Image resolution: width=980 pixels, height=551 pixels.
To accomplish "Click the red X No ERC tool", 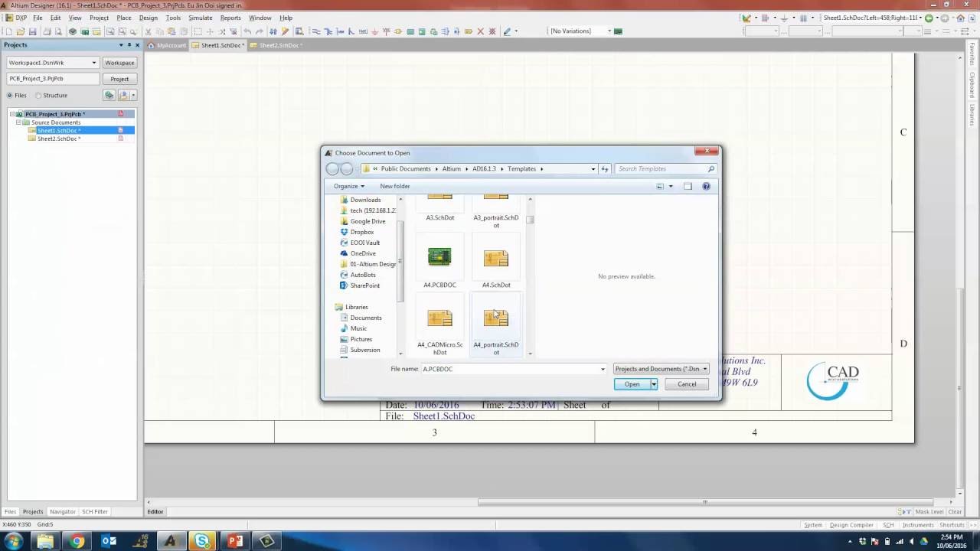I will [481, 31].
